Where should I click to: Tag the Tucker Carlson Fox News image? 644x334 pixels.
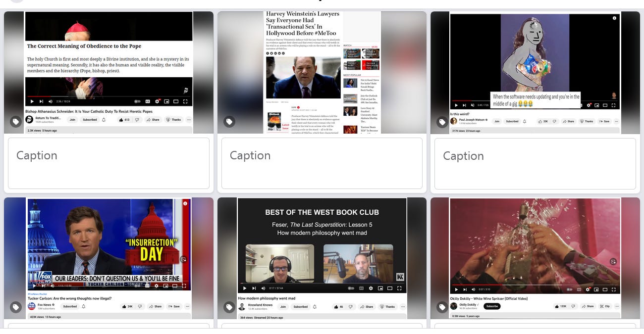(x=16, y=307)
